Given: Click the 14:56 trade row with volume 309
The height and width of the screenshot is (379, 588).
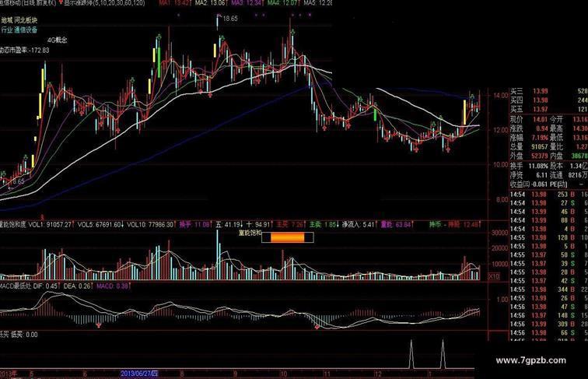Looking at the screenshot, I should (548, 325).
